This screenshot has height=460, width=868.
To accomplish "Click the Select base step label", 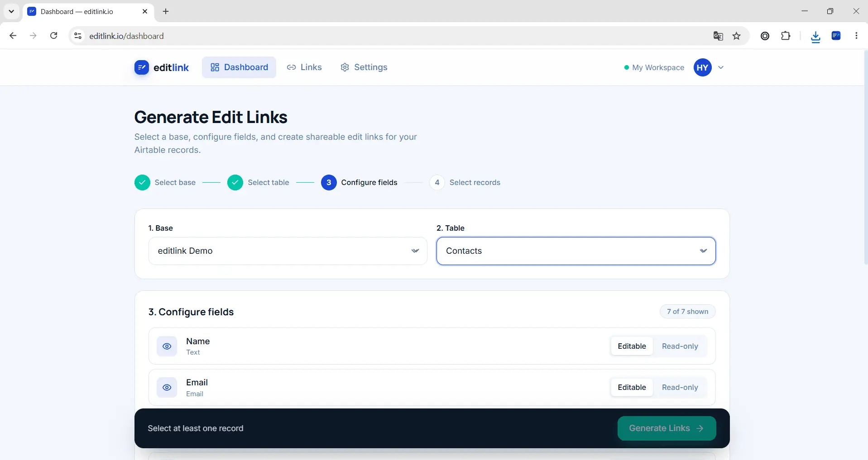I will click(175, 183).
